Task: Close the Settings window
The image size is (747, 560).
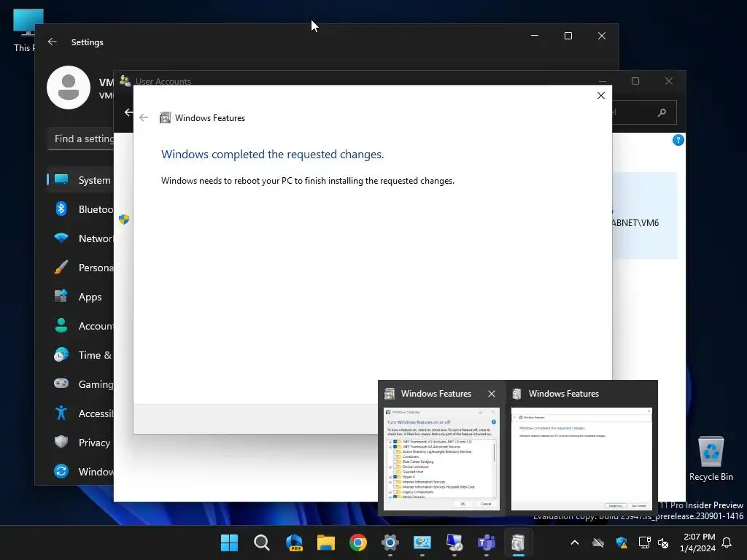Action: coord(602,36)
